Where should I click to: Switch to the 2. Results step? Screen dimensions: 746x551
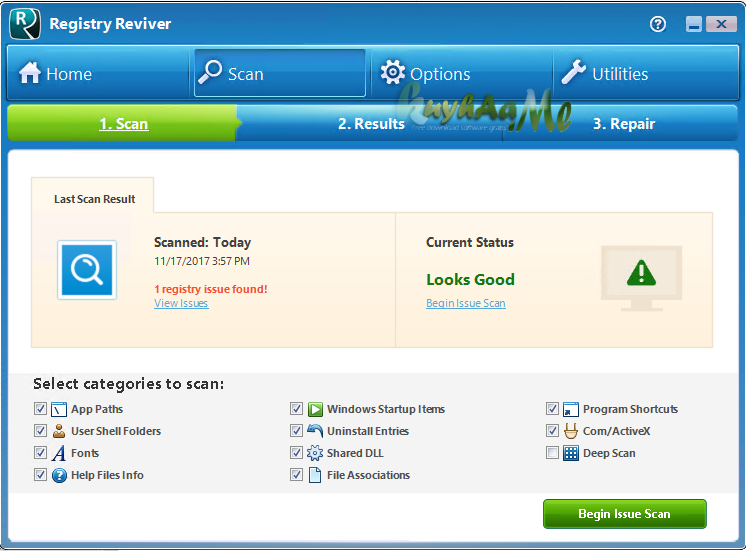371,124
